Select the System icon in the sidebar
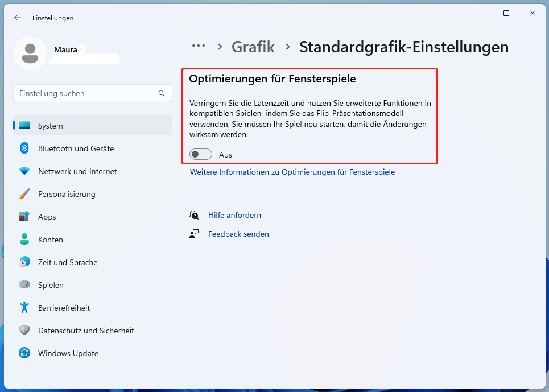The image size is (549, 392). coord(25,126)
